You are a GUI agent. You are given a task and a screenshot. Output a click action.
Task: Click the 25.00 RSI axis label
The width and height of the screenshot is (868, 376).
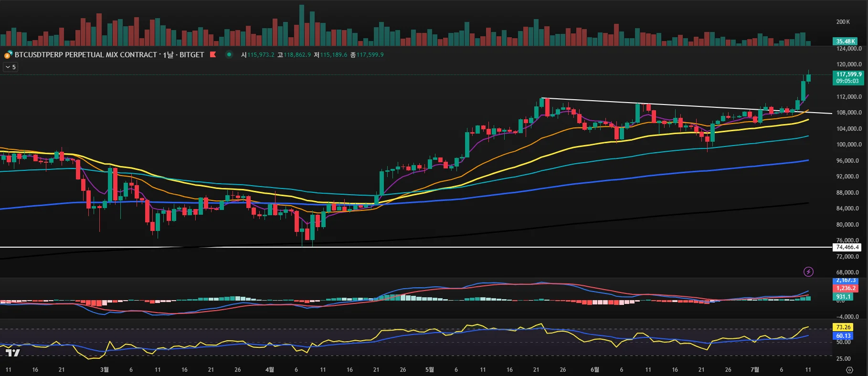click(844, 359)
